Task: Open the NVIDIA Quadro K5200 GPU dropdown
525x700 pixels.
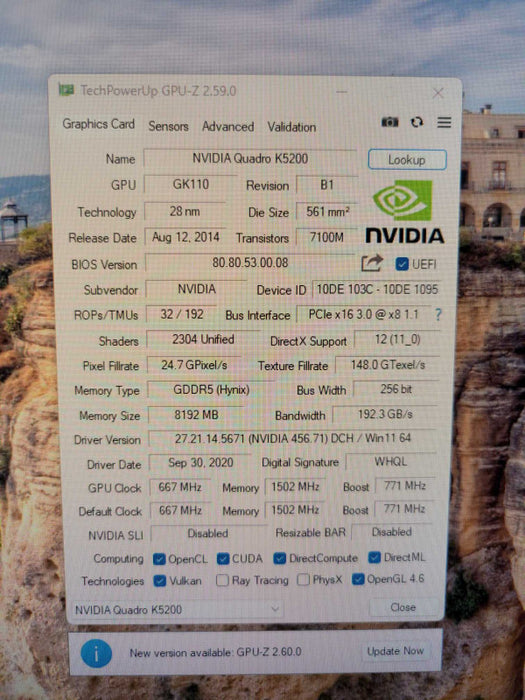Action: pyautogui.click(x=177, y=609)
